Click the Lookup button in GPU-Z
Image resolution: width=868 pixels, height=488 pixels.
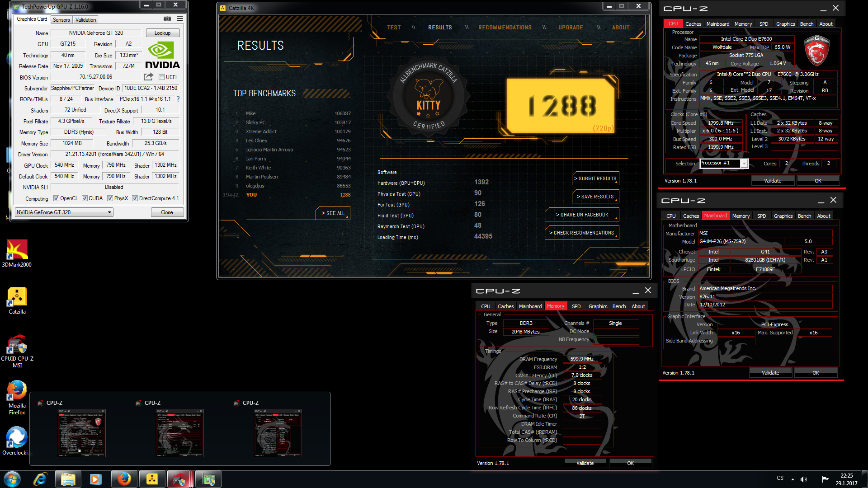(x=162, y=33)
